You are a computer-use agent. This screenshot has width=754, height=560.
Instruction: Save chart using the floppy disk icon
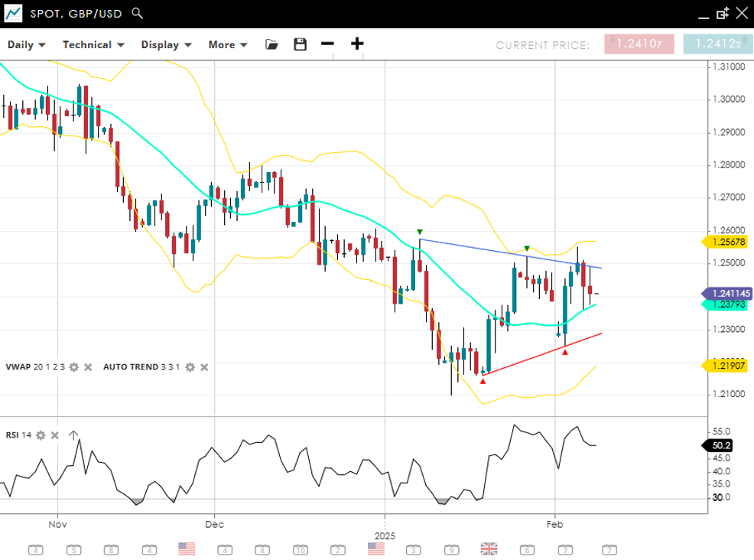tap(301, 44)
